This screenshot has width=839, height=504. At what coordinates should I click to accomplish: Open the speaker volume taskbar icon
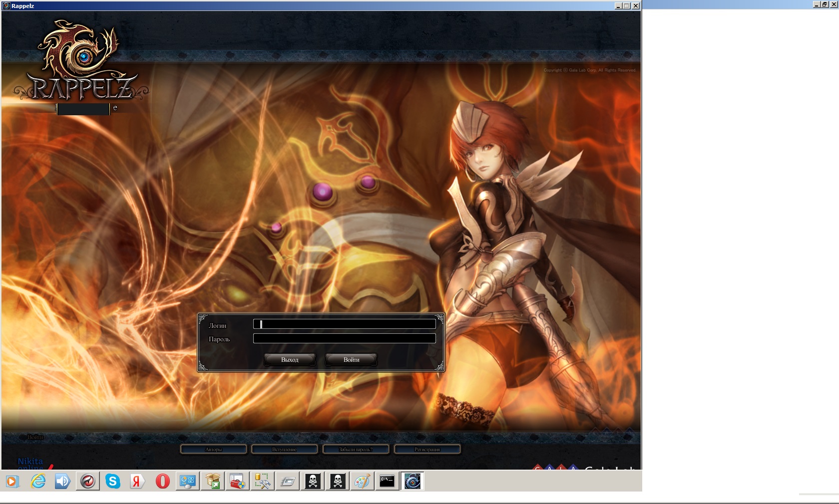click(x=63, y=482)
